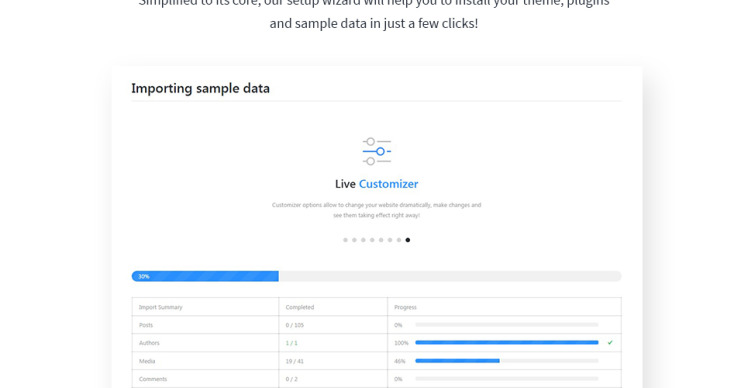
Task: Click the Completed column header
Action: tap(300, 307)
